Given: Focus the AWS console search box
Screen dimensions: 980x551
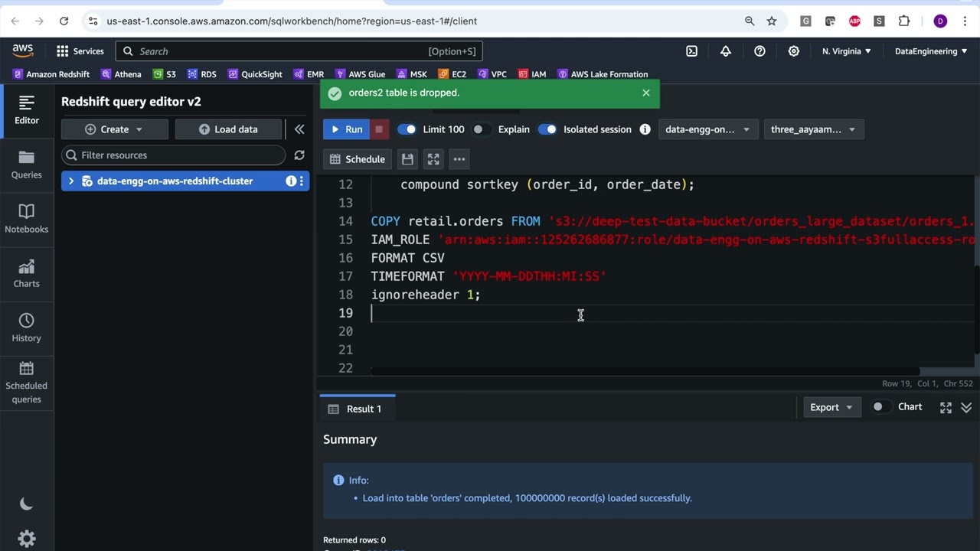Looking at the screenshot, I should point(299,51).
